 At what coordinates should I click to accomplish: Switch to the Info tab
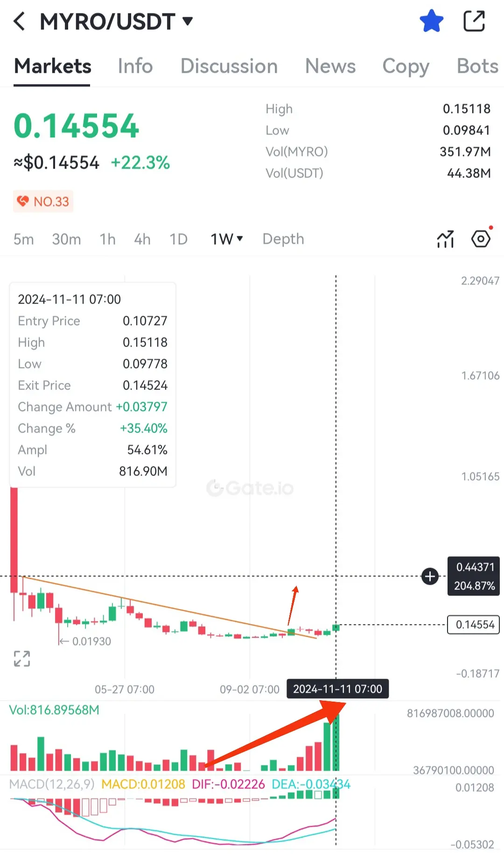pos(135,66)
